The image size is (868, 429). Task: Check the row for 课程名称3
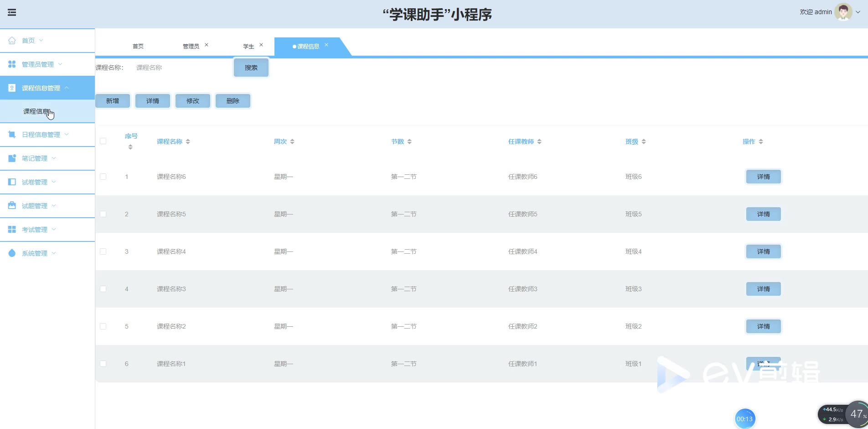pos(103,289)
